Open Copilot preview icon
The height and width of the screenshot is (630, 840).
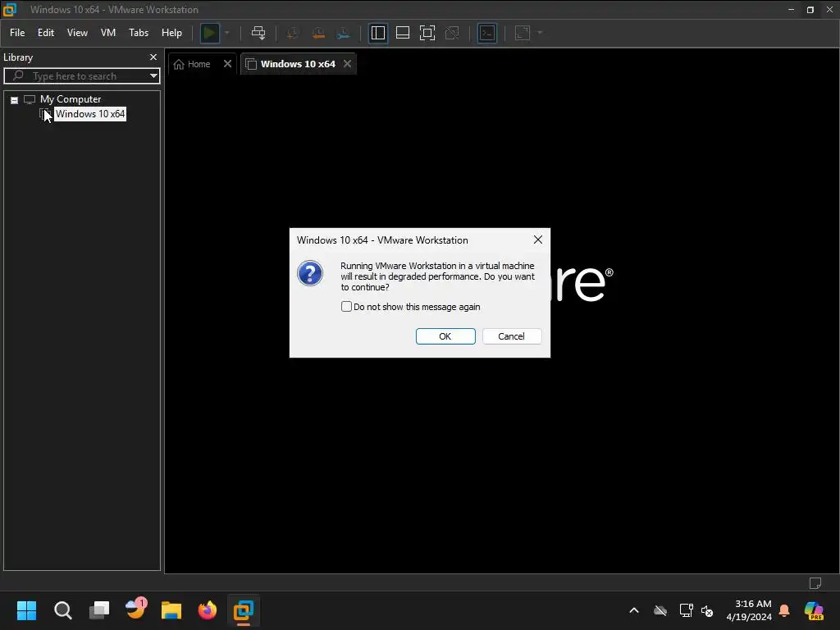(x=814, y=610)
